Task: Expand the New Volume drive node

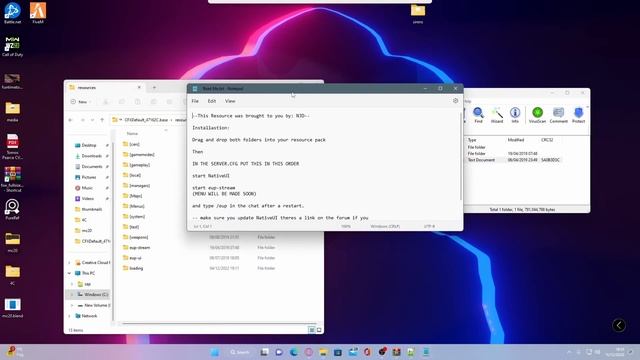Action: [x=72, y=305]
